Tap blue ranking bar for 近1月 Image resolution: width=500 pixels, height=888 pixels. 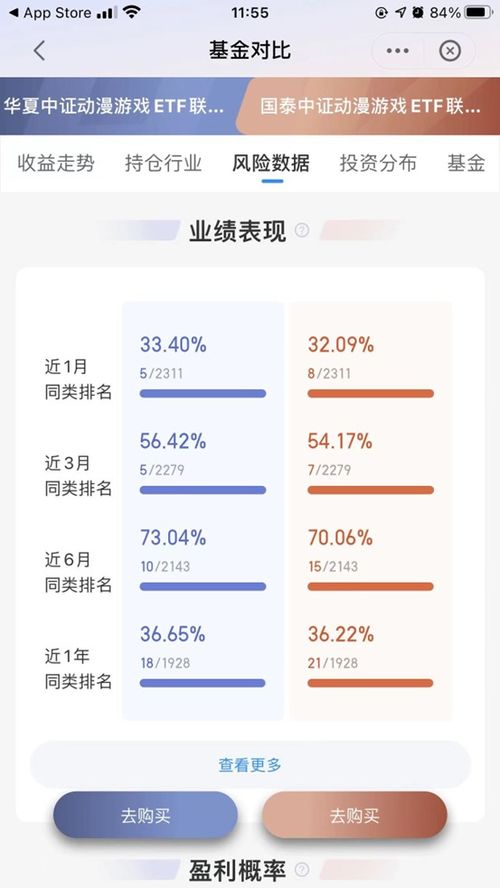tap(203, 393)
